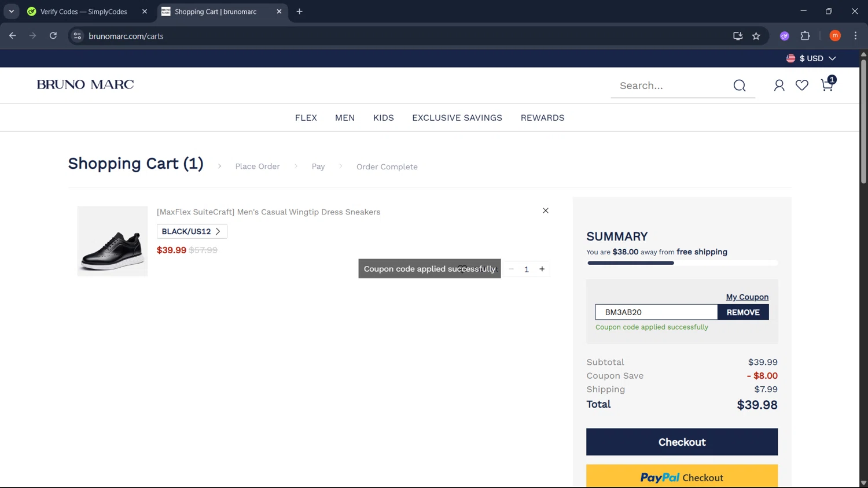Click the Search input field
The width and height of the screenshot is (868, 488).
671,86
